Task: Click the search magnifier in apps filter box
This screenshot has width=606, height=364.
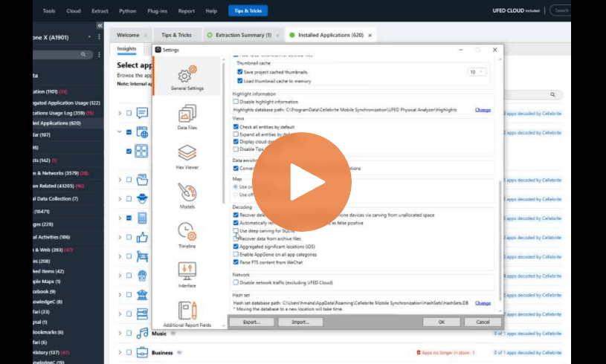Action: tap(552, 94)
